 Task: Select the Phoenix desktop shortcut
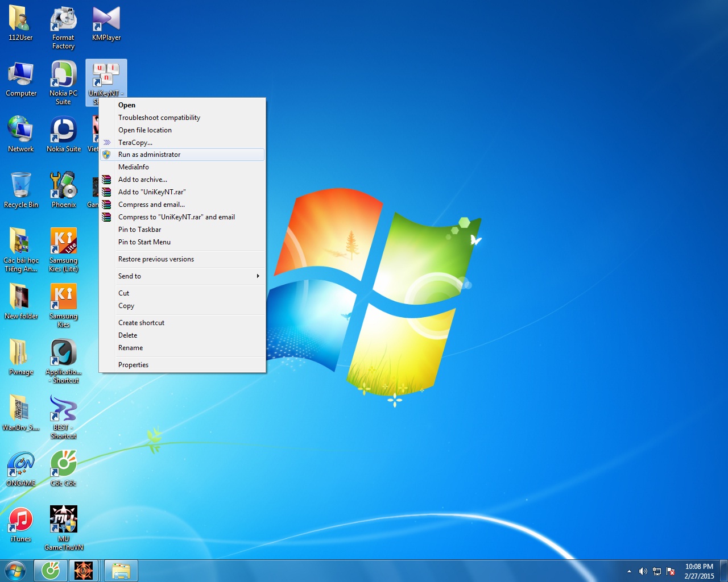64,190
